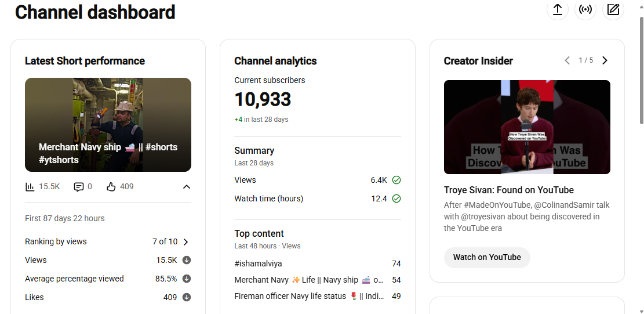Click the down arrow icon next to Likes 409
Image resolution: width=644 pixels, height=314 pixels.
(187, 297)
